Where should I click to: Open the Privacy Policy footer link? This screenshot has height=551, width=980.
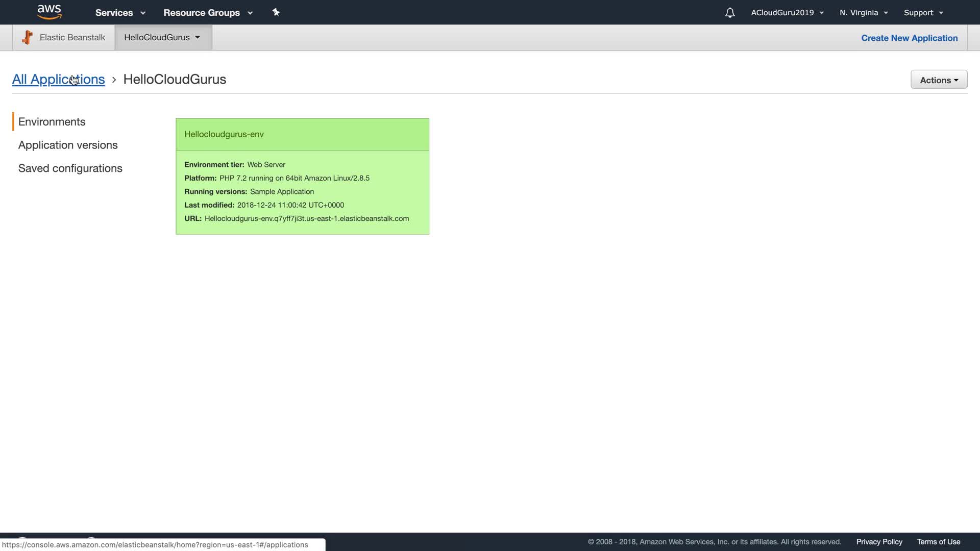tap(879, 542)
